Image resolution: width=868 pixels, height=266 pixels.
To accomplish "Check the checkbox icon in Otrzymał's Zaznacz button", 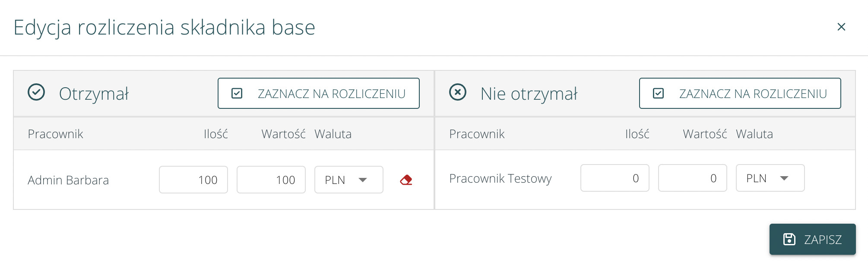I will pos(237,93).
